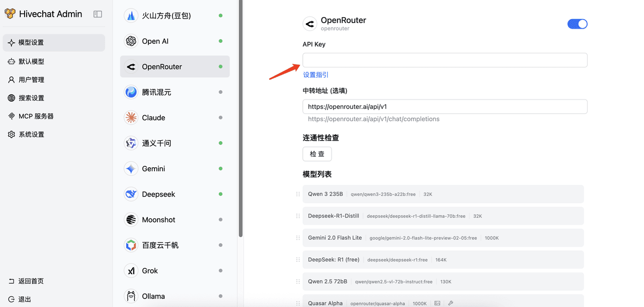Click the image capability icon on Quasar Alpha
This screenshot has width=644, height=307.
[437, 303]
